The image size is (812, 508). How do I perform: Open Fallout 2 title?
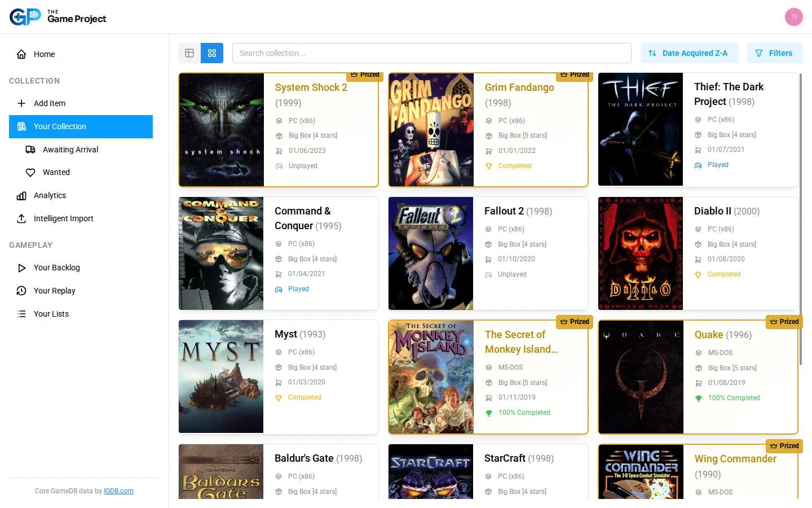pos(504,211)
